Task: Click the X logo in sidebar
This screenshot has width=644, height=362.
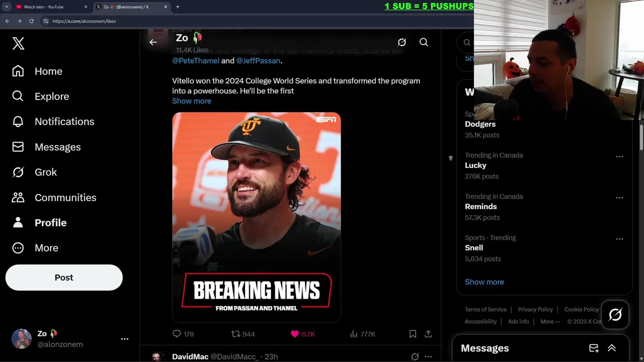Action: coord(18,43)
